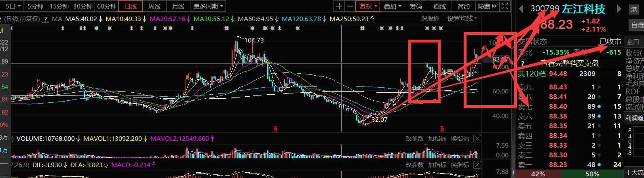This screenshot has height=178, width=644.
Task: Go to previous stock with left arrow
Action: click(522, 8)
